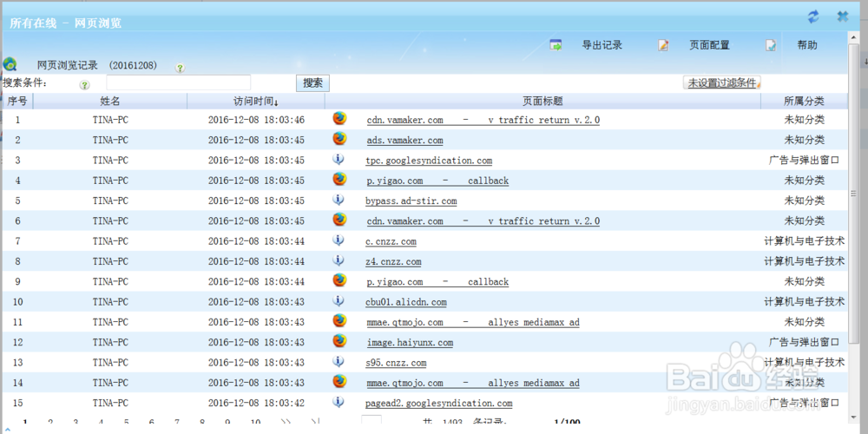Open the 帮助 link

pos(807,45)
